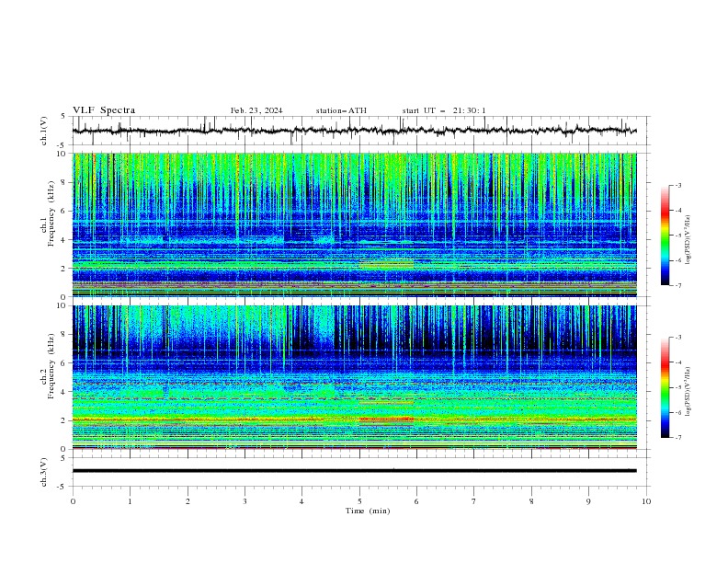Image resolution: width=728 pixels, height=563 pixels.
Task: Select the "Time (min)" axis label
Action: 368,511
